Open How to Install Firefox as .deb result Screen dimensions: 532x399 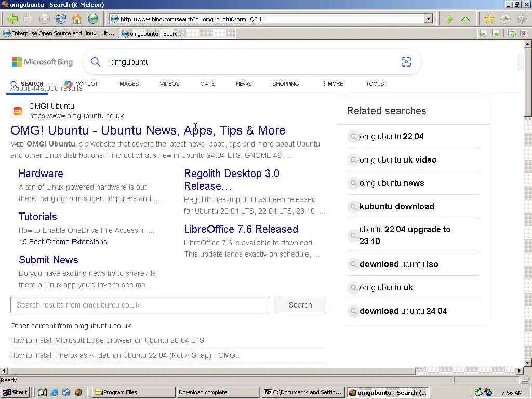tap(126, 355)
